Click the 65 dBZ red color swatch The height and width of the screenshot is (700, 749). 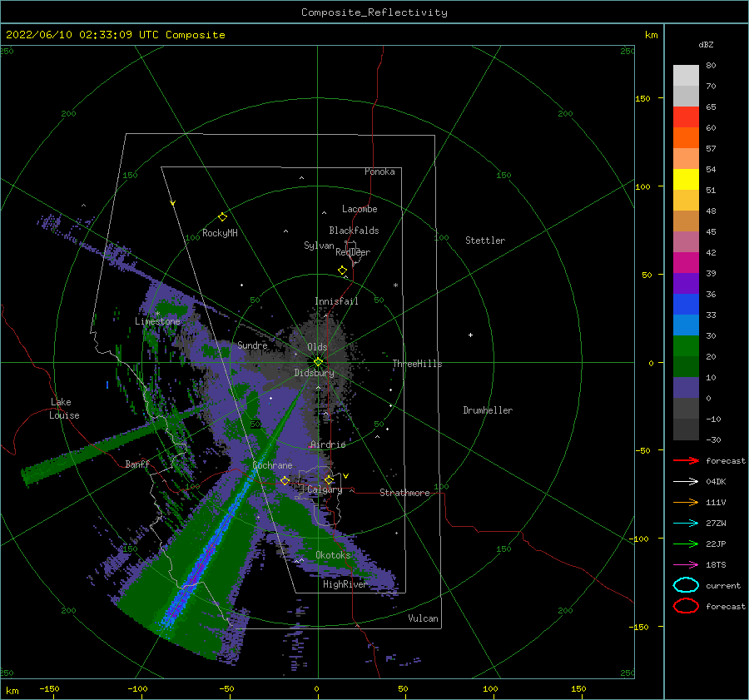pos(686,117)
